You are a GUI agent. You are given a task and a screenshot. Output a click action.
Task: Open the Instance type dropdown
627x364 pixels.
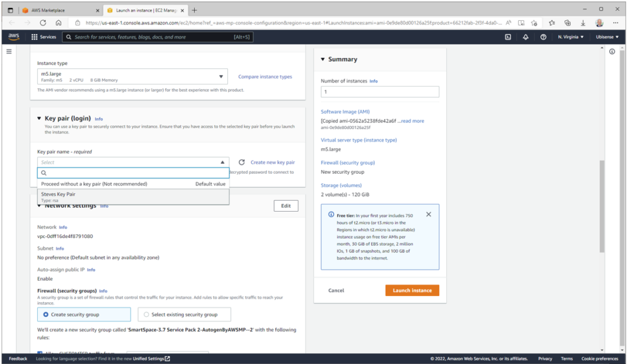pos(132,76)
